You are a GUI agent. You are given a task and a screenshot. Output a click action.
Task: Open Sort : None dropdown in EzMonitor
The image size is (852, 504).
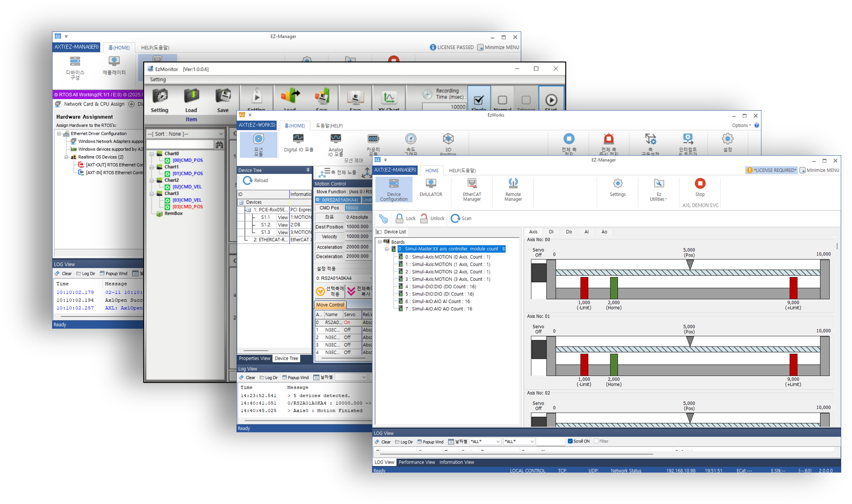pos(185,134)
